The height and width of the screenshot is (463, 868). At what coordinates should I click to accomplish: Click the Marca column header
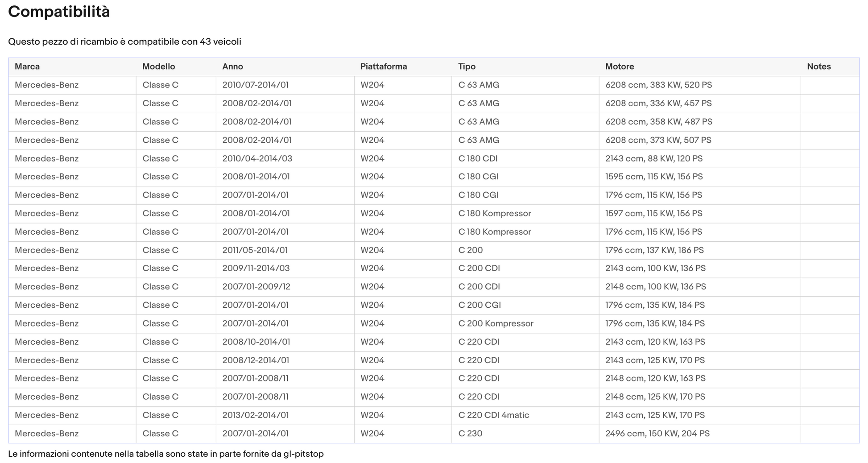tap(27, 66)
